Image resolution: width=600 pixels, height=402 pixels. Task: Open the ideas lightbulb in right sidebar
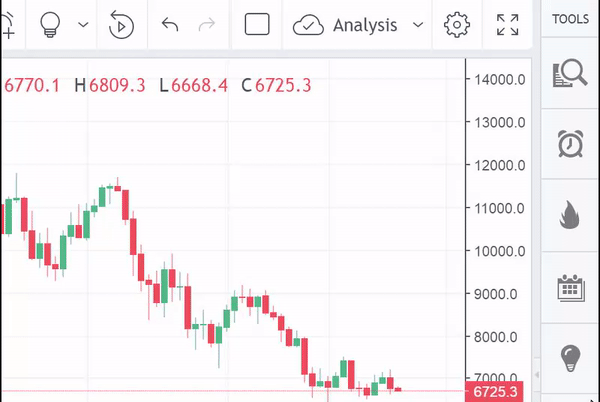(570, 357)
